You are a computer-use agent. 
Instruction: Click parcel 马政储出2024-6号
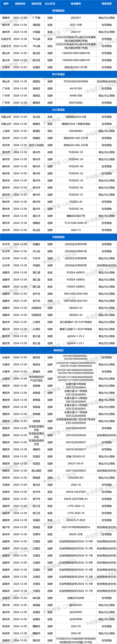76,117
